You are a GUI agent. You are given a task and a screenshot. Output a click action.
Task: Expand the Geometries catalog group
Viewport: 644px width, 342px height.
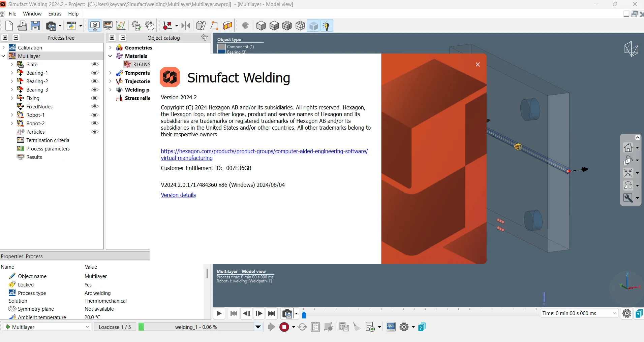pos(110,47)
